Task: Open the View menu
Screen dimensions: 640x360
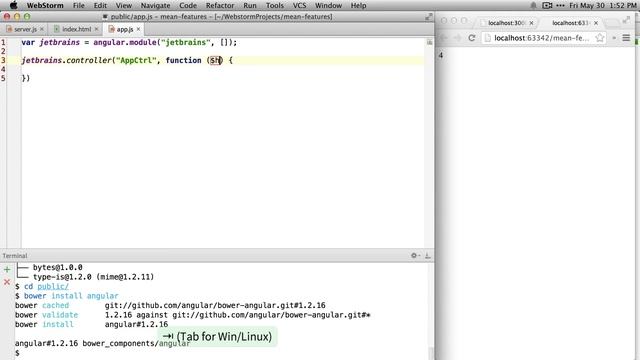Action: [124, 6]
